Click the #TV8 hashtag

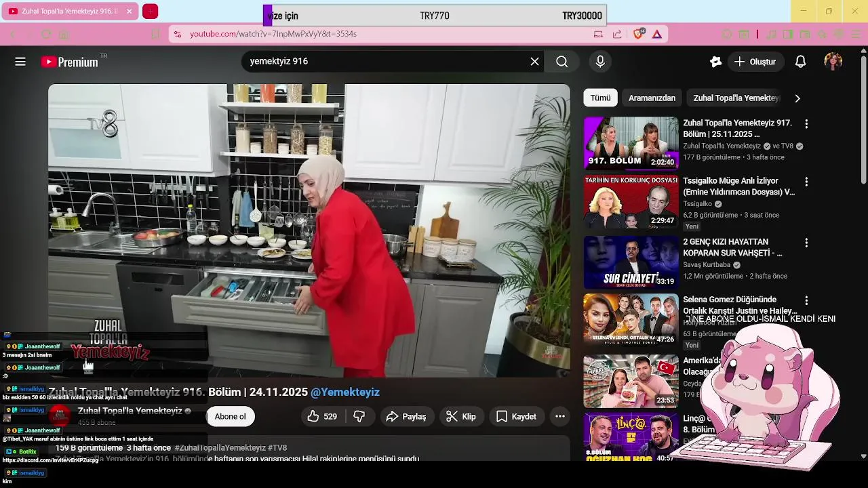click(x=277, y=448)
